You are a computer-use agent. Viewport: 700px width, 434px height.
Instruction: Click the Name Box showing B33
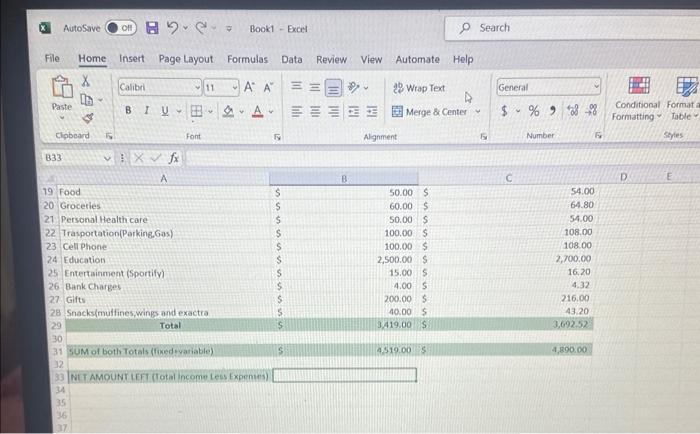pyautogui.click(x=72, y=158)
